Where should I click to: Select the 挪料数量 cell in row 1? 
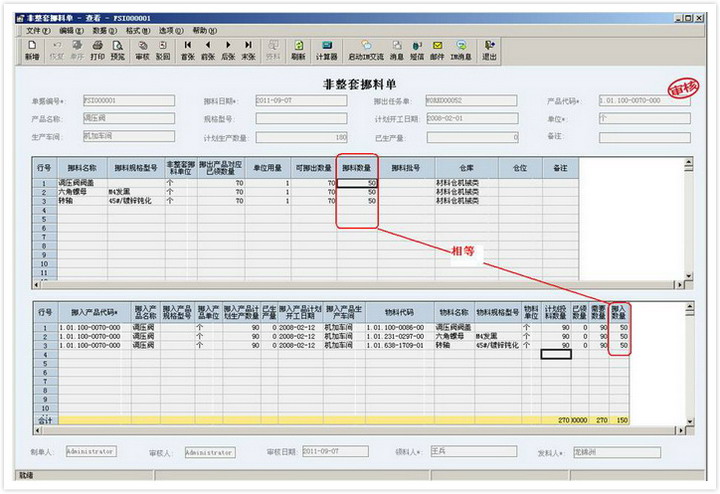pyautogui.click(x=357, y=183)
